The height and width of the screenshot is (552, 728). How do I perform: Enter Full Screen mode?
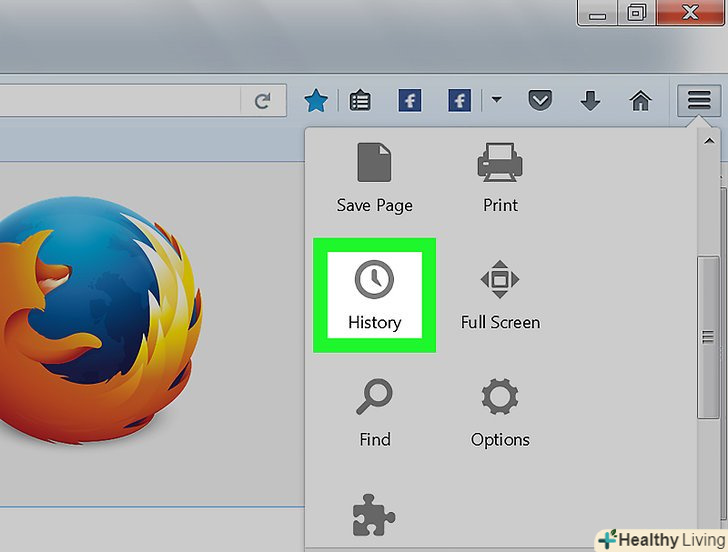coord(500,295)
